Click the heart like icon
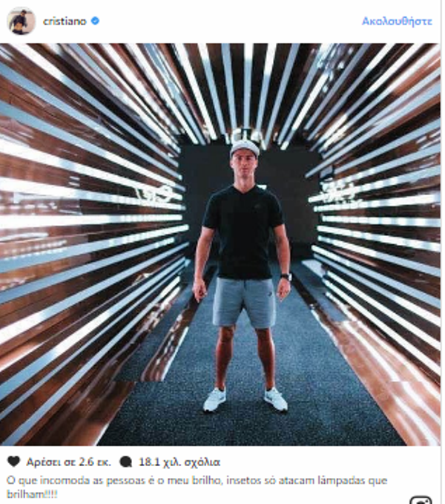Screen dimensions: 445x504 coord(14,462)
